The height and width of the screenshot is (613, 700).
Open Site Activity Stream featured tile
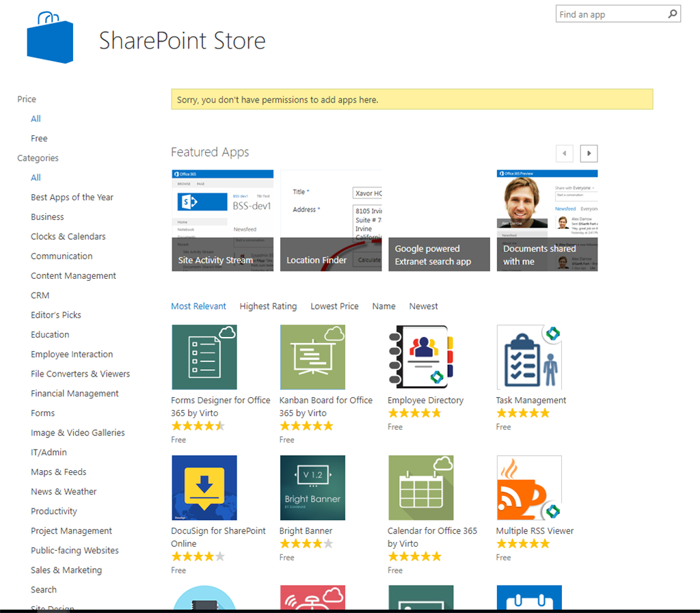pos(223,221)
